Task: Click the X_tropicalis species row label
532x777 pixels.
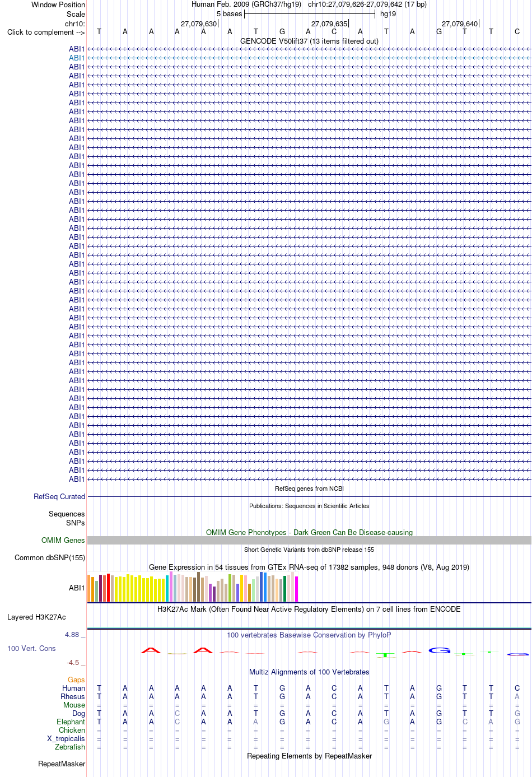Action: coord(66,738)
